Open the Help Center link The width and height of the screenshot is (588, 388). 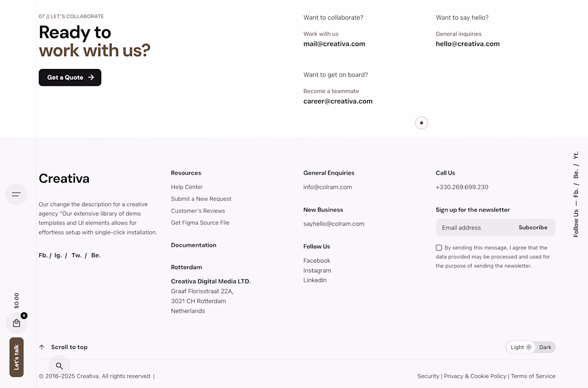point(187,187)
